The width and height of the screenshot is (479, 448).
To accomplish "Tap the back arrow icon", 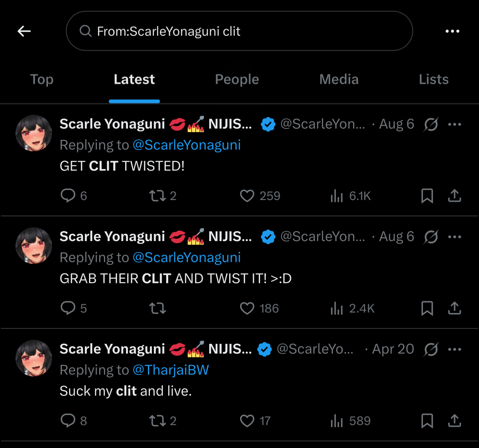I will coord(24,31).
